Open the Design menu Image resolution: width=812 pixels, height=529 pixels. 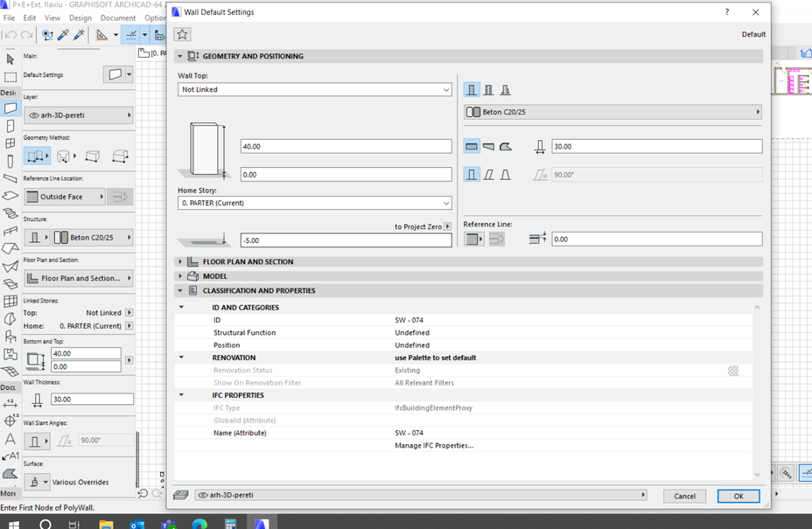point(80,17)
